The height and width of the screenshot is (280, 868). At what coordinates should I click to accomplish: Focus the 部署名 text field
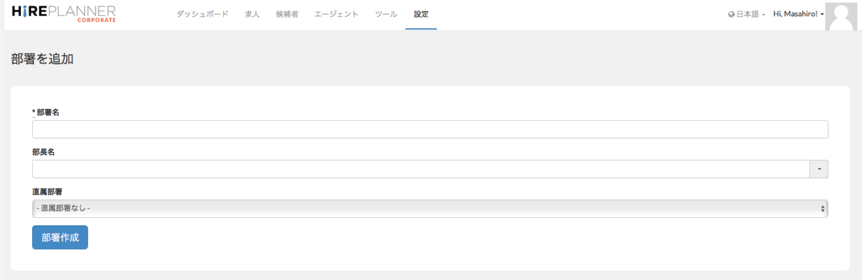(x=430, y=129)
